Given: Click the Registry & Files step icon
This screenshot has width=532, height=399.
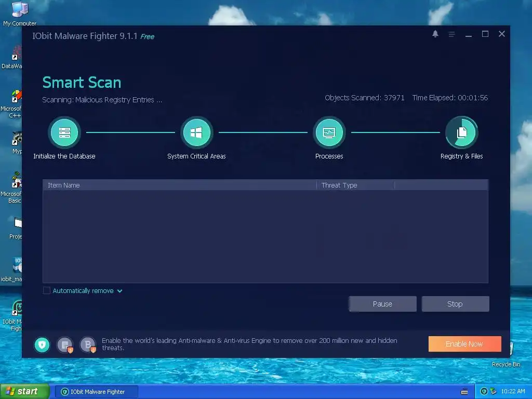Looking at the screenshot, I should click(x=462, y=132).
